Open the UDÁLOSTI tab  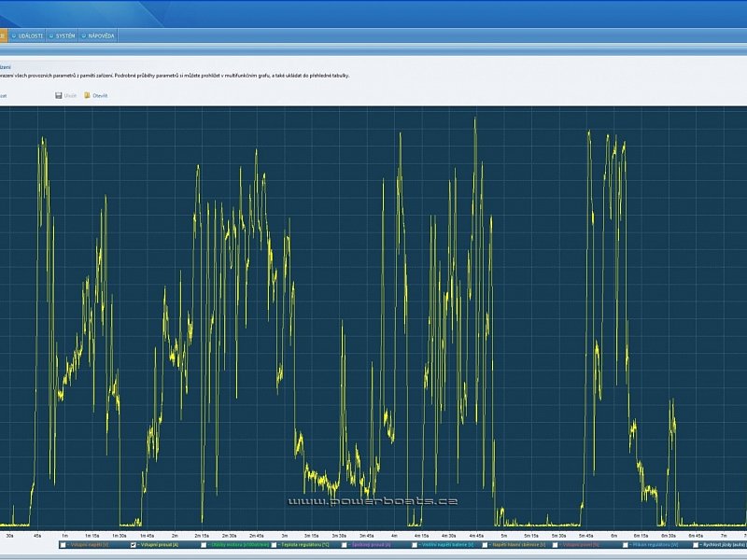28,35
